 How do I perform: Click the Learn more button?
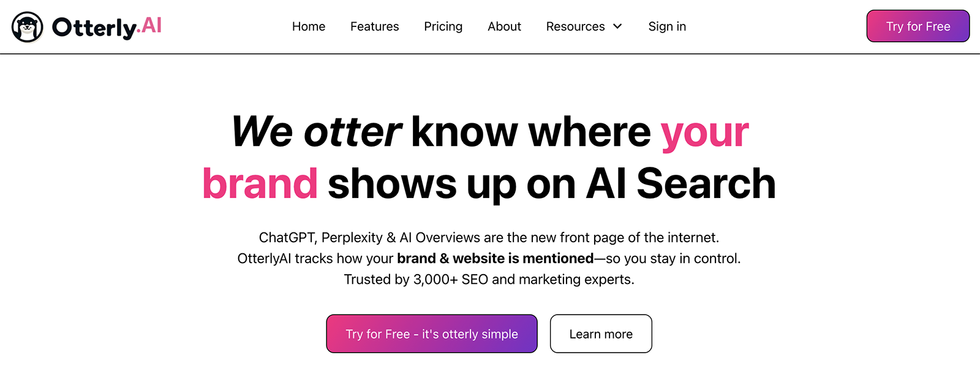tap(601, 334)
